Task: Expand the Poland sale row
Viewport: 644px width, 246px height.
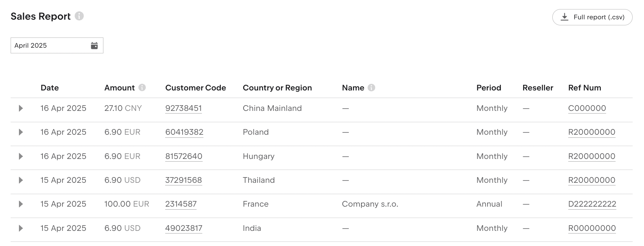Action: [21, 132]
